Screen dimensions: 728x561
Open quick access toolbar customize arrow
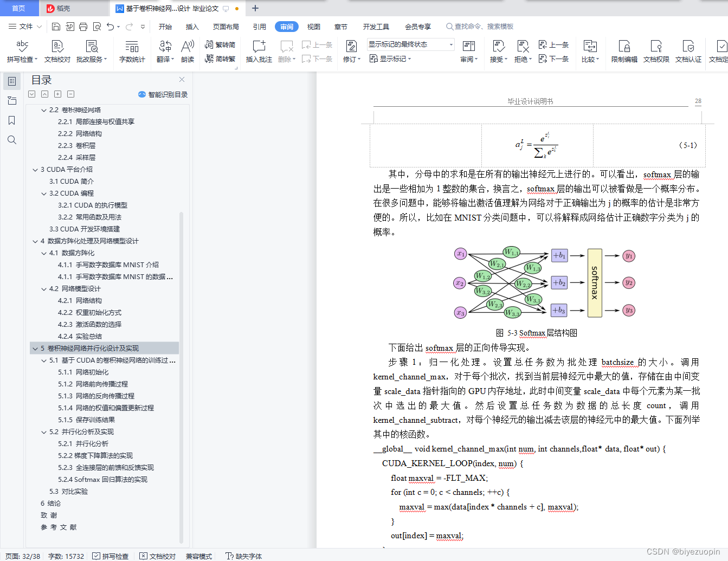(x=143, y=27)
